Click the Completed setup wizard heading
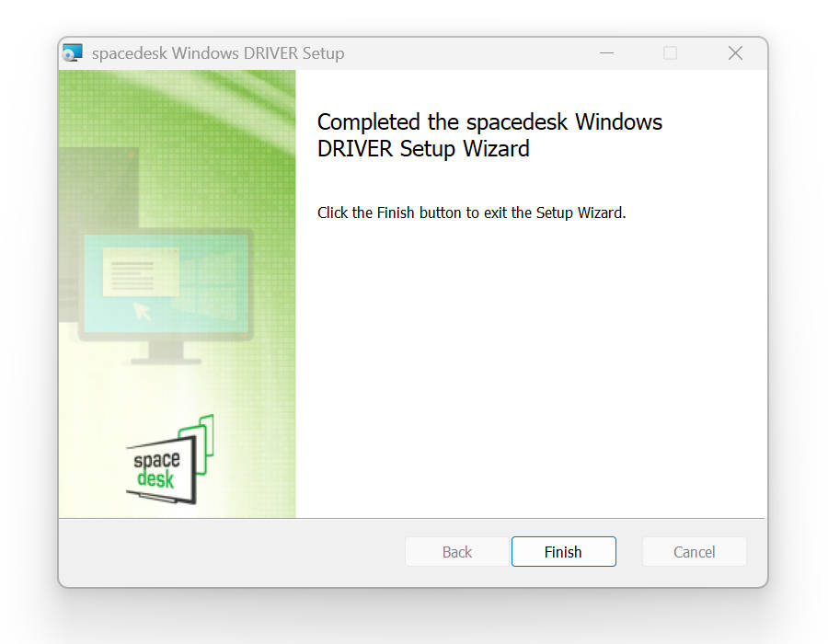This screenshot has width=828, height=644. click(489, 135)
